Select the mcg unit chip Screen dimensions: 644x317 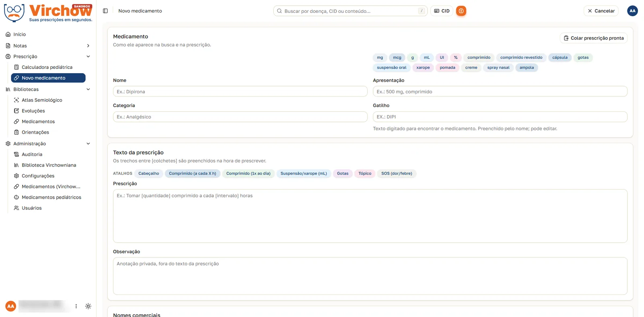pos(397,58)
